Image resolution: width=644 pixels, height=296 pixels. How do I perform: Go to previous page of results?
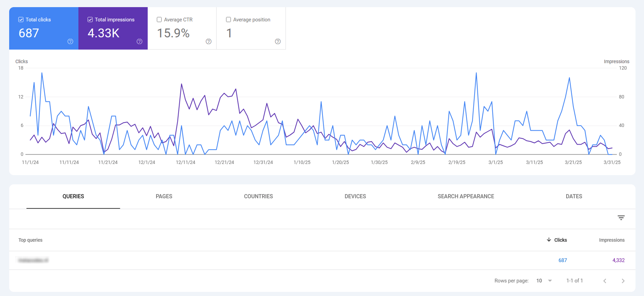click(605, 281)
